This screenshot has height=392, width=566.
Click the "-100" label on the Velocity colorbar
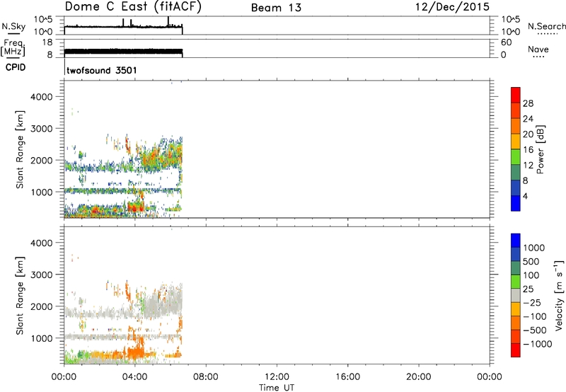[535, 316]
